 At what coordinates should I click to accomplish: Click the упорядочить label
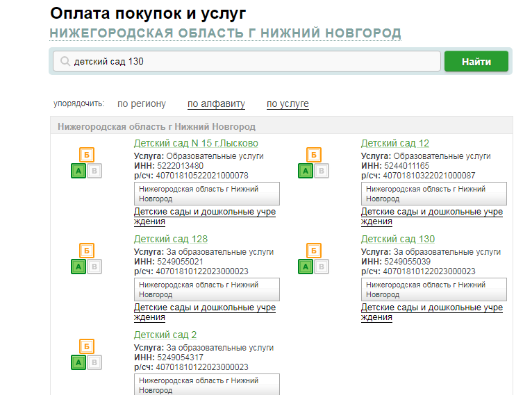[x=78, y=103]
